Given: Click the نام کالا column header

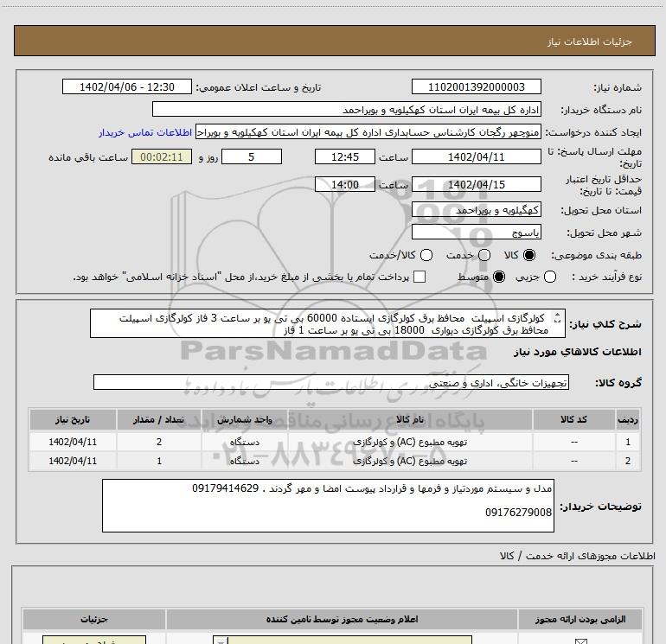Looking at the screenshot, I should (410, 420).
